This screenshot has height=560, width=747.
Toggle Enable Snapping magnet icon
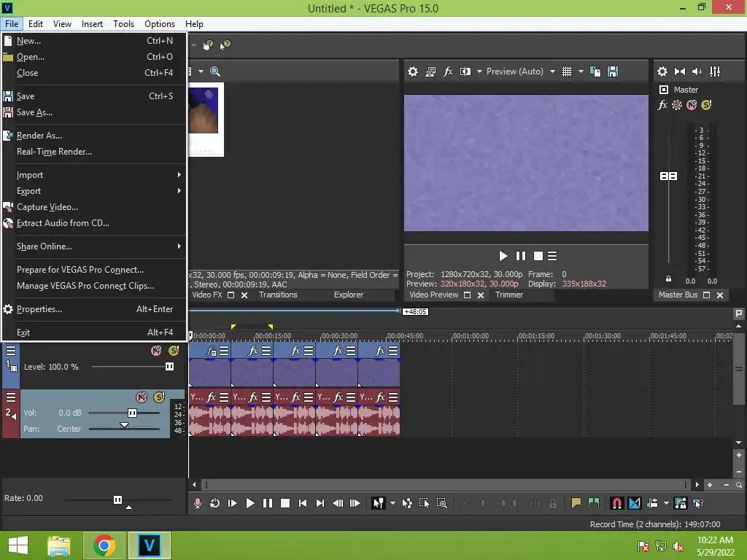click(616, 503)
